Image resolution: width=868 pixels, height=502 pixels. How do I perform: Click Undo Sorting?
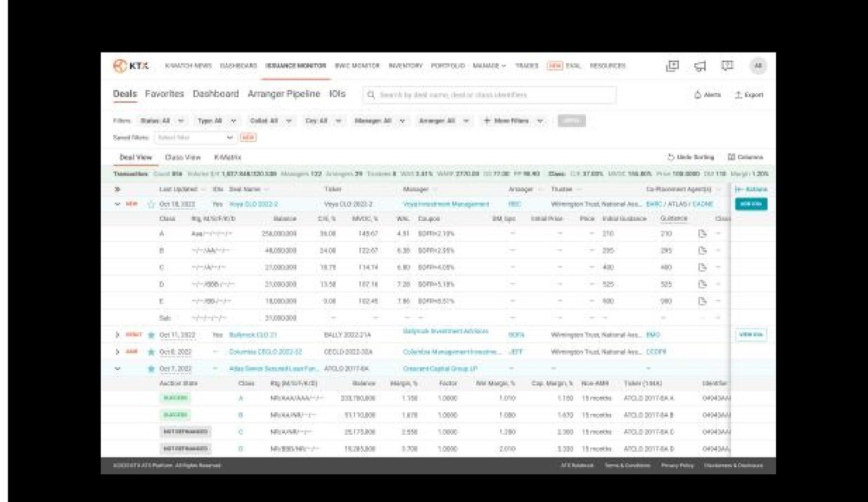point(690,157)
